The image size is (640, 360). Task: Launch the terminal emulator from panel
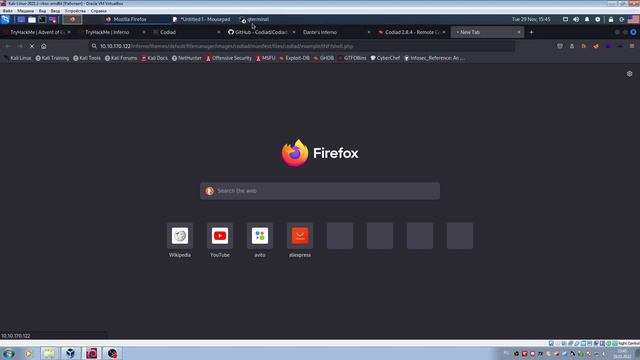click(x=42, y=19)
